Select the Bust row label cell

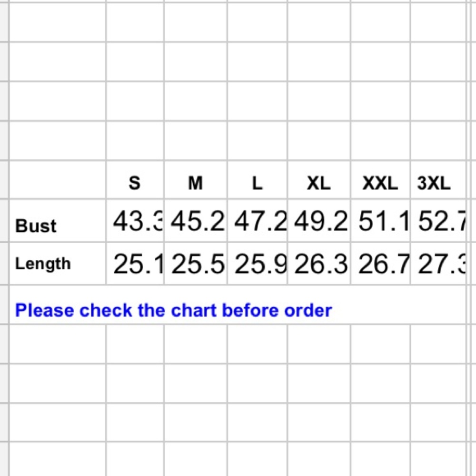pos(36,225)
